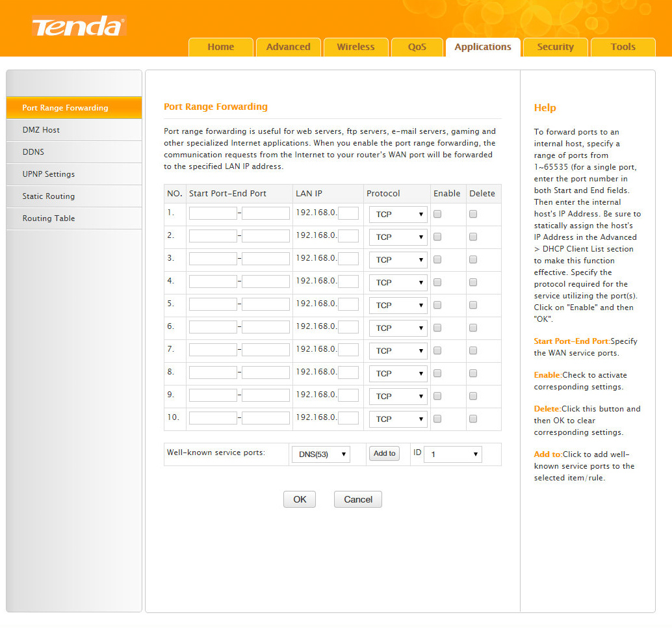Click the 'Protocol' column header
672x628 pixels.
[383, 193]
